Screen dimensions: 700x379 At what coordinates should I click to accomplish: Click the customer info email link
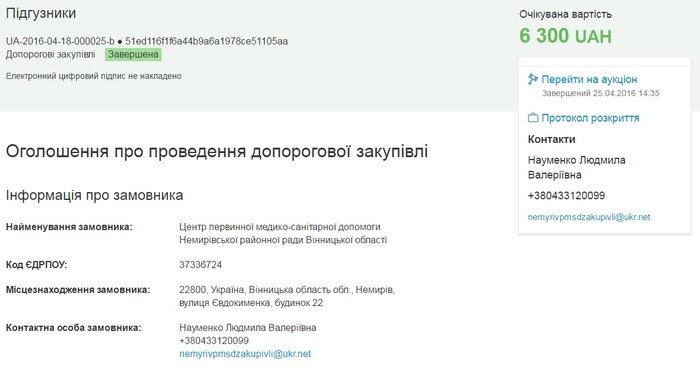point(245,354)
